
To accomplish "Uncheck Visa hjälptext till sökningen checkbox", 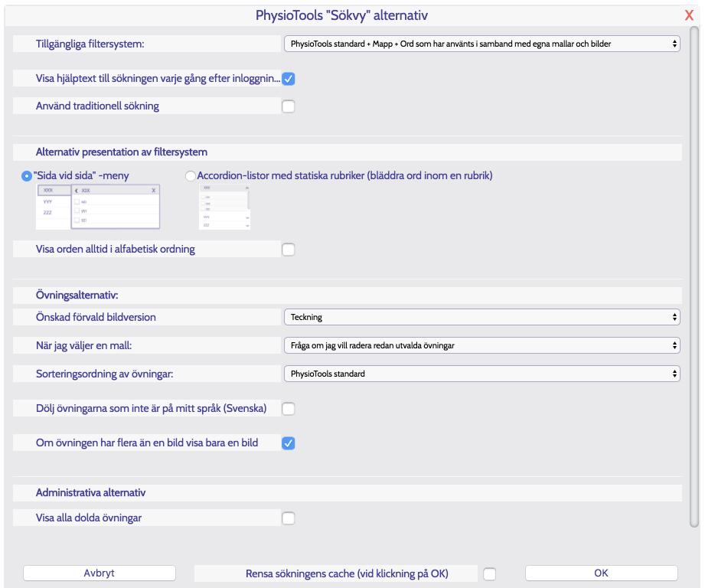I will [289, 79].
